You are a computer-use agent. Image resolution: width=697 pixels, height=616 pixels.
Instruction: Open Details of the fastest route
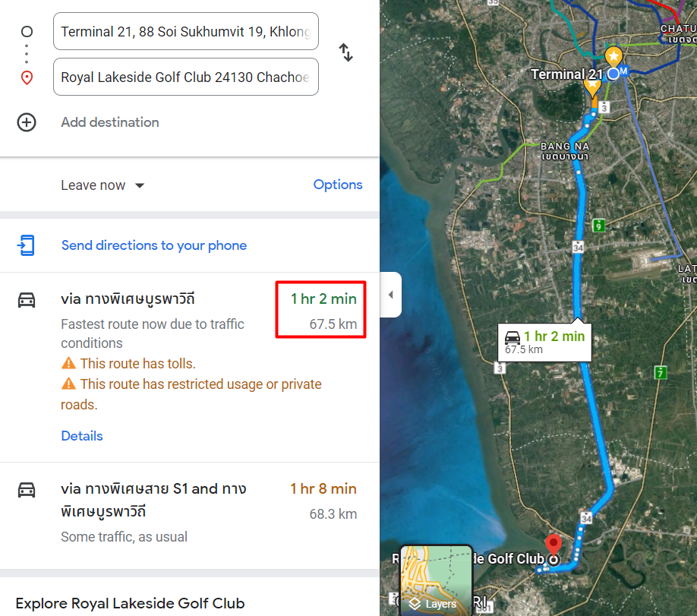point(82,436)
